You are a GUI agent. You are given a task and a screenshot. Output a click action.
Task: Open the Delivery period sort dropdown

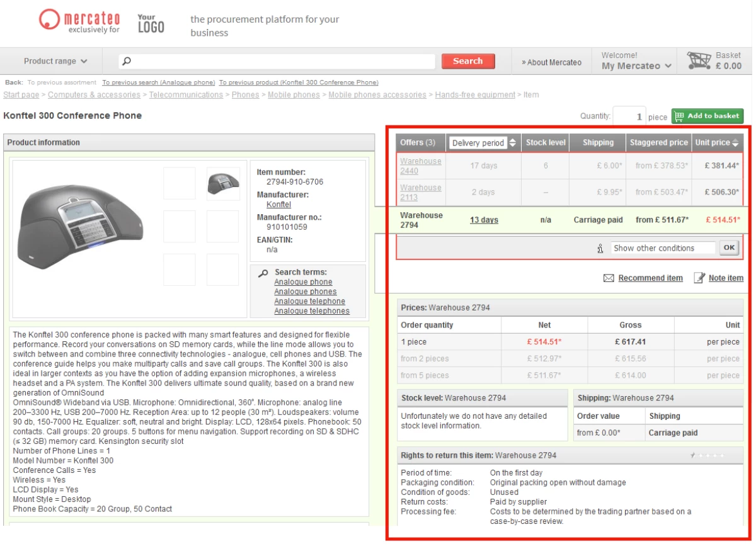tap(484, 143)
